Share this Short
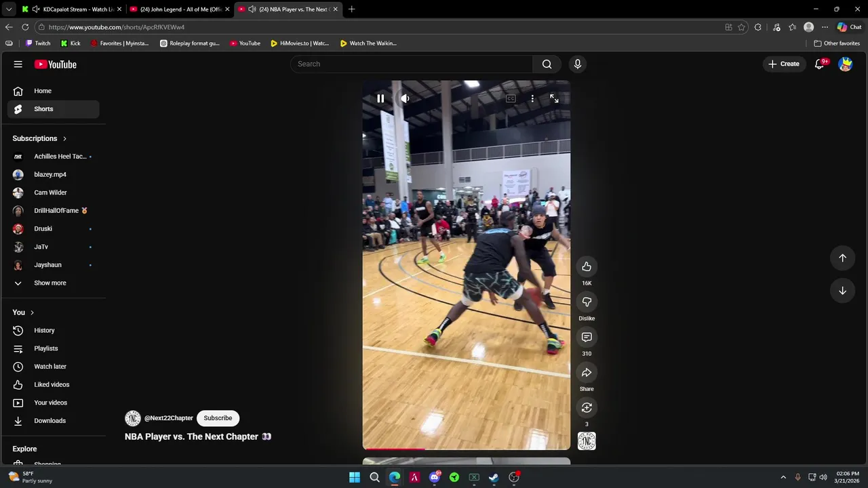The image size is (868, 488). (587, 372)
